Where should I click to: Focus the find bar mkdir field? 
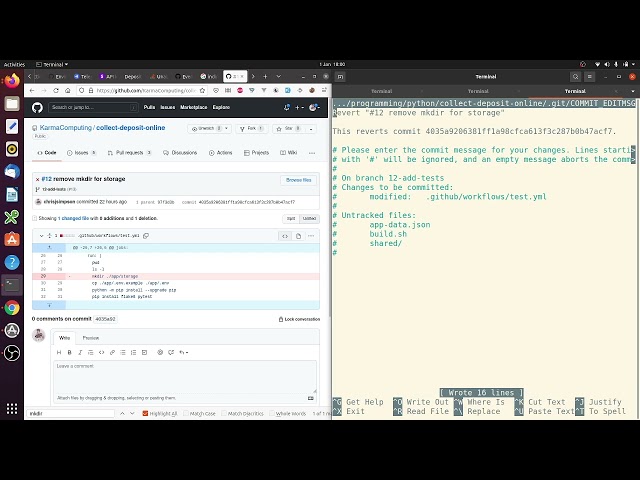(x=71, y=413)
